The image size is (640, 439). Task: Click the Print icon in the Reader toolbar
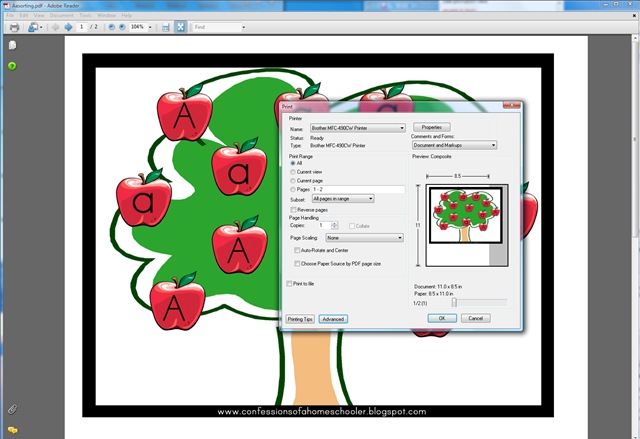tap(14, 27)
